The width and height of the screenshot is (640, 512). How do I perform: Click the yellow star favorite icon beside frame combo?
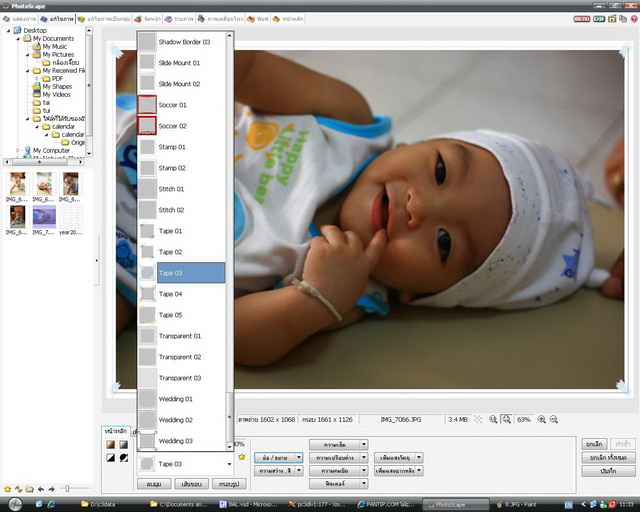point(242,457)
